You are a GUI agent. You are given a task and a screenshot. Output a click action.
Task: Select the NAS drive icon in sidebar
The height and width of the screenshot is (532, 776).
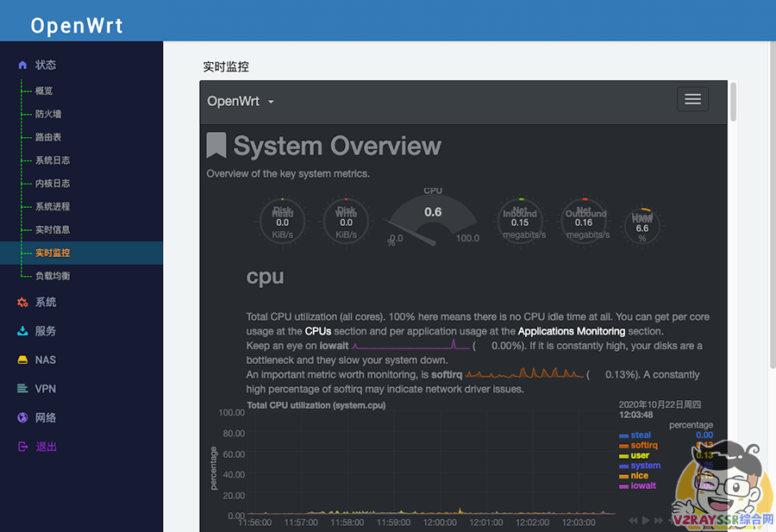22,360
